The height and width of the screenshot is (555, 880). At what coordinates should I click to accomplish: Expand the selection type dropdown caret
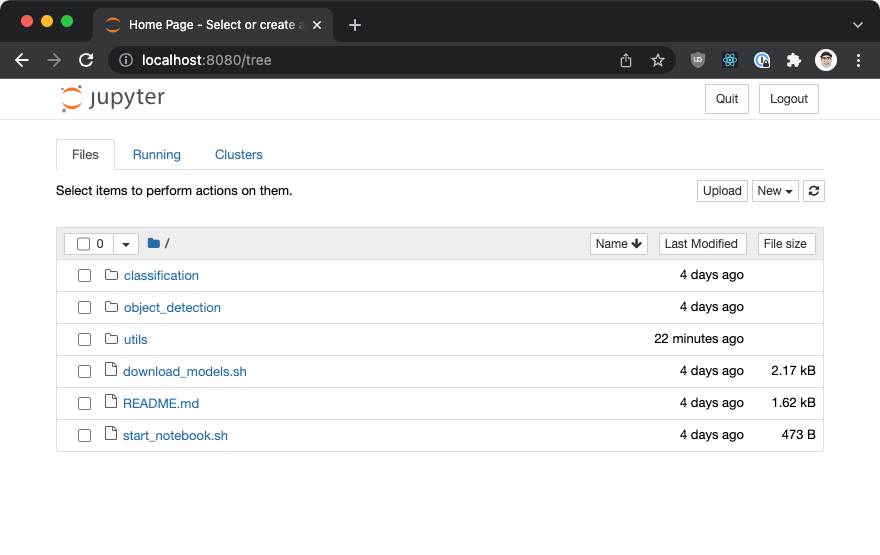126,244
